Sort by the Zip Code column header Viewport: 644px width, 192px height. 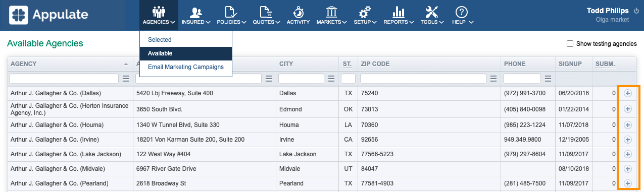click(429, 64)
